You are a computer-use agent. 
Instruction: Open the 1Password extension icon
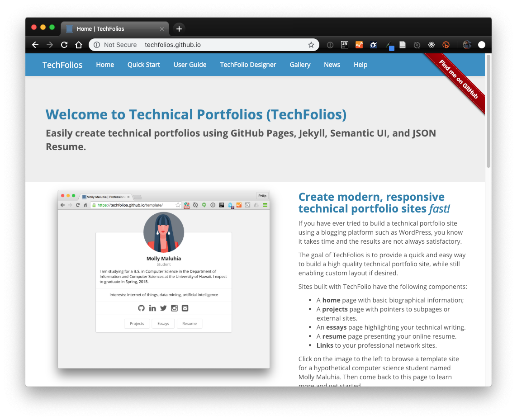coord(330,45)
